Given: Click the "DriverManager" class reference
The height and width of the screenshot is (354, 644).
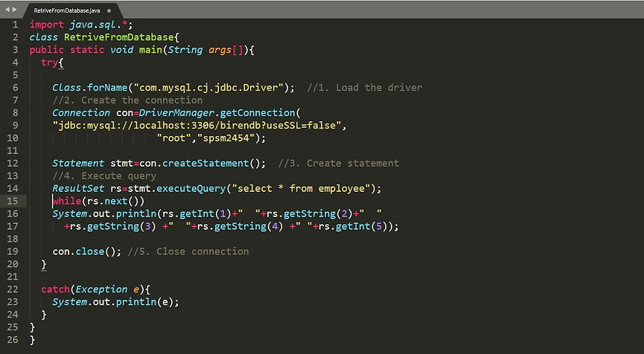Looking at the screenshot, I should point(176,113).
